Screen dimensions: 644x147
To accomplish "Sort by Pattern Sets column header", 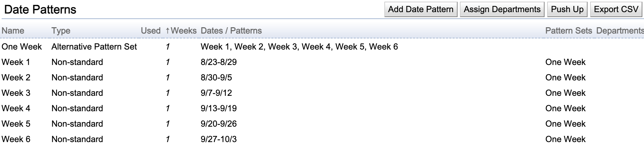I will [569, 31].
